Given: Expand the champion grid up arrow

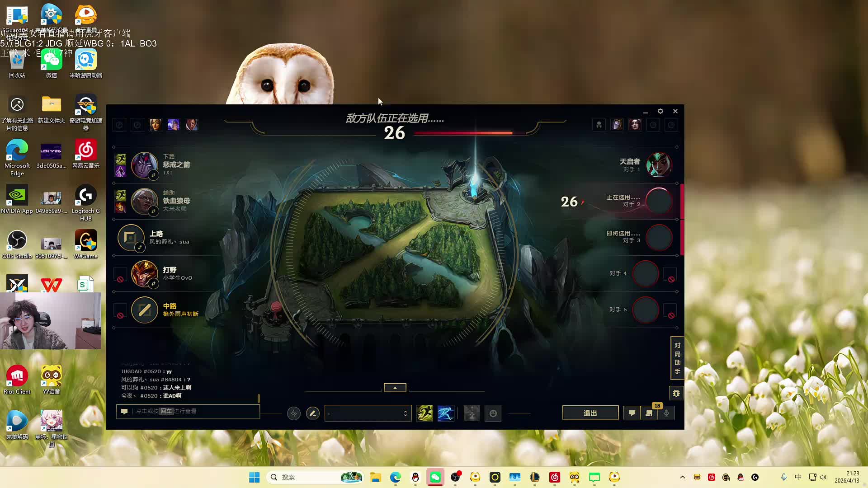Looking at the screenshot, I should coord(395,388).
